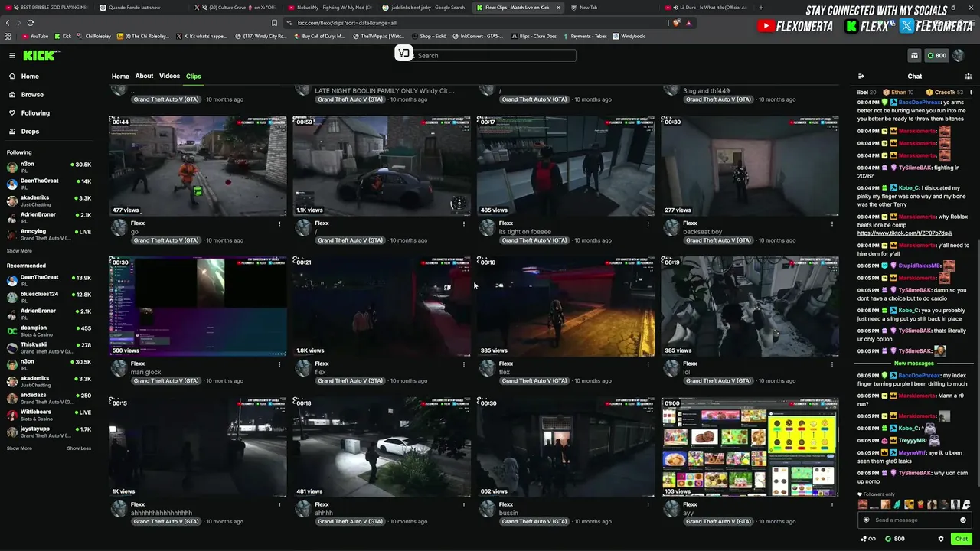The width and height of the screenshot is (980, 551).
Task: Select the channel Clips tab
Action: (193, 77)
